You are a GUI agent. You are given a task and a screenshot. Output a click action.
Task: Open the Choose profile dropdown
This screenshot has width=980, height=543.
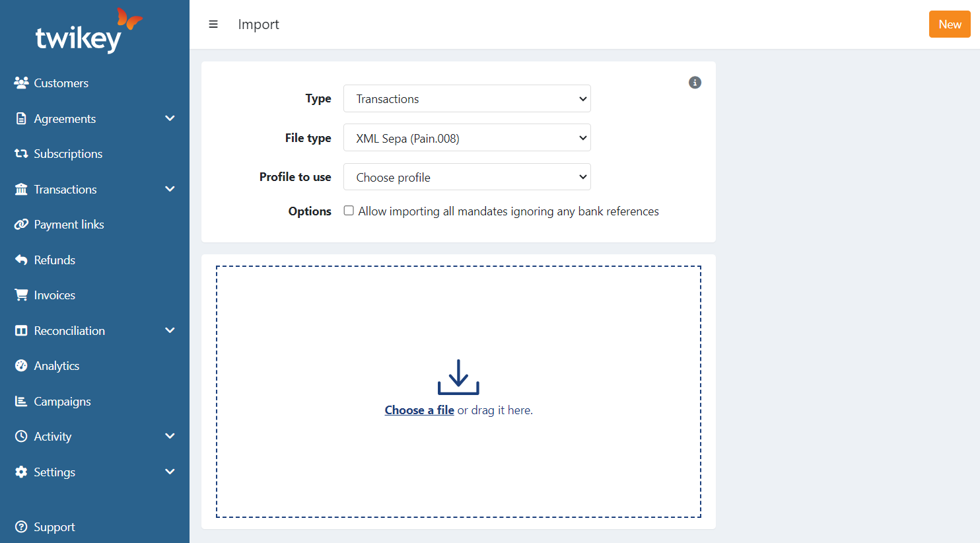coord(467,177)
